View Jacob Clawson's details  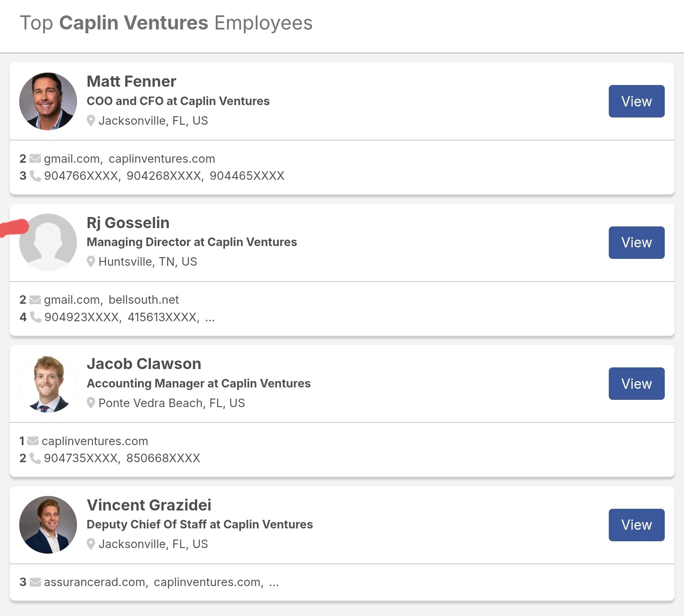637,384
